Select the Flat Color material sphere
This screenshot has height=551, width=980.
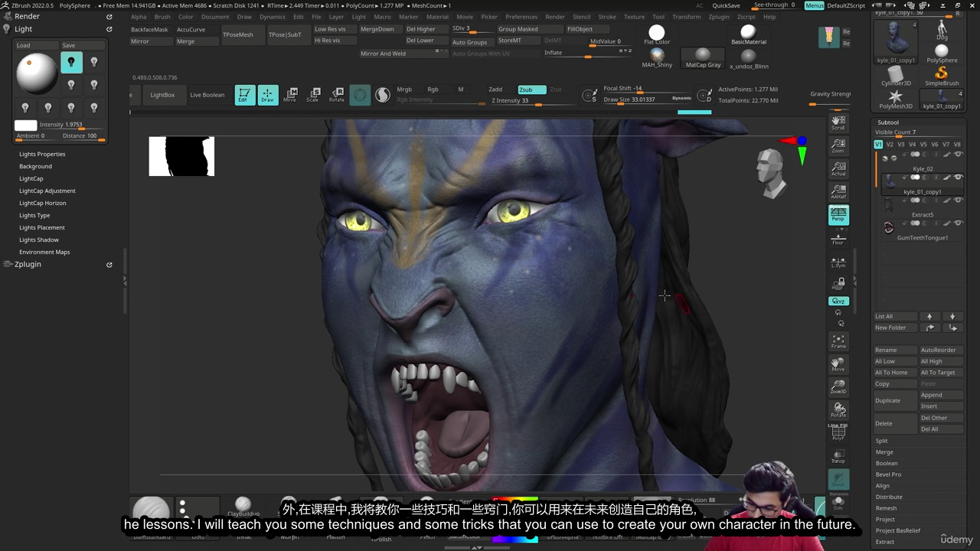click(657, 34)
